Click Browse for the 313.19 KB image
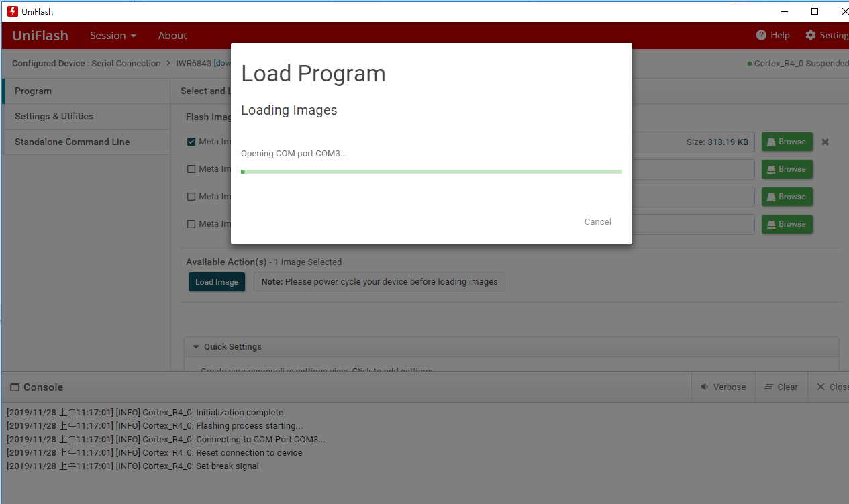 pos(787,142)
